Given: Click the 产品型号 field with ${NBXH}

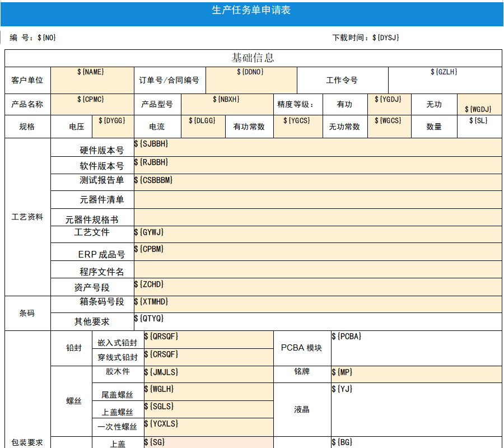Looking at the screenshot, I should click(x=226, y=104).
